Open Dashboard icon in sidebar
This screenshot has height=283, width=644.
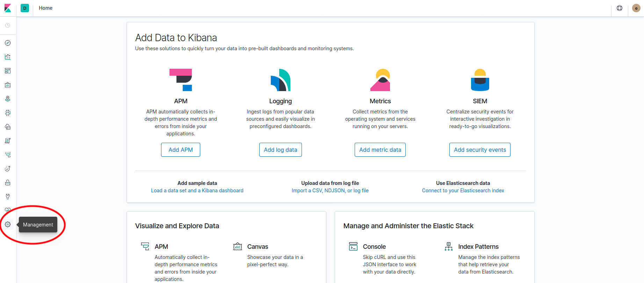coord(8,71)
